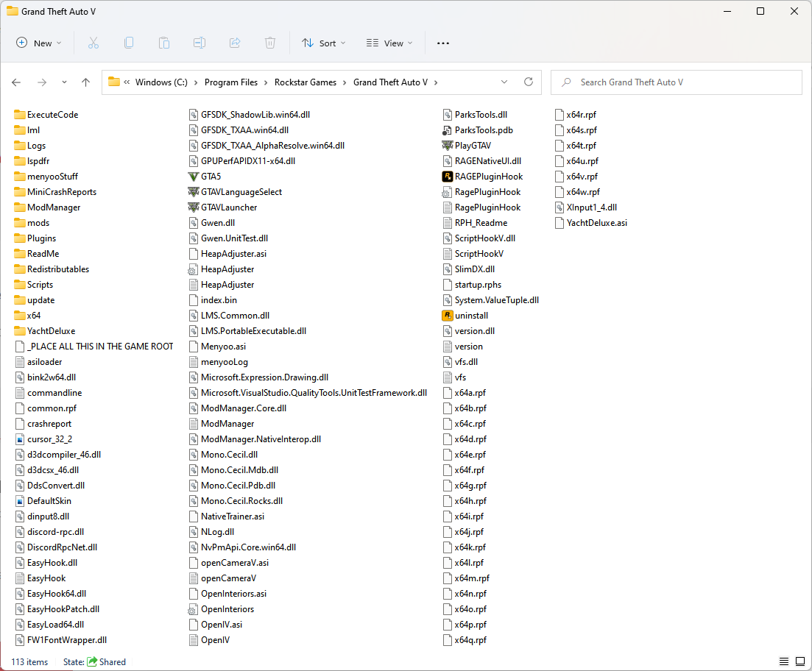Expand the View layout dropdown
The width and height of the screenshot is (812, 671).
pyautogui.click(x=389, y=43)
